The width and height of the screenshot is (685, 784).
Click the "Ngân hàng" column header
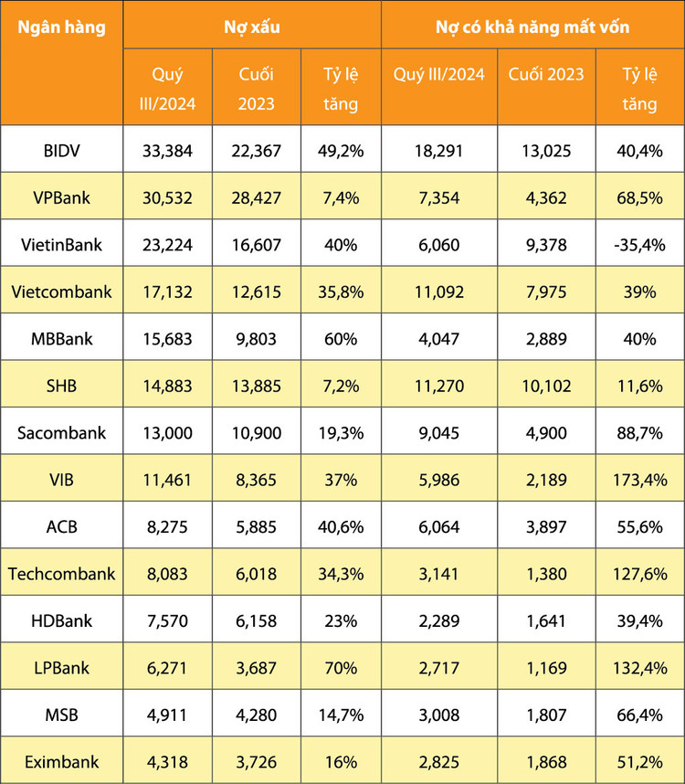click(62, 27)
